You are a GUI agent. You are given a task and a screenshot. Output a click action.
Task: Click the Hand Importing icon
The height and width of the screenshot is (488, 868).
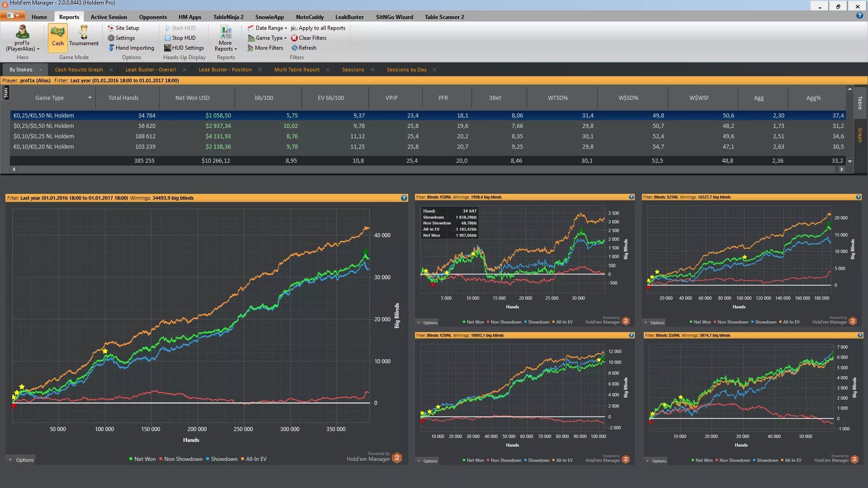pos(111,48)
